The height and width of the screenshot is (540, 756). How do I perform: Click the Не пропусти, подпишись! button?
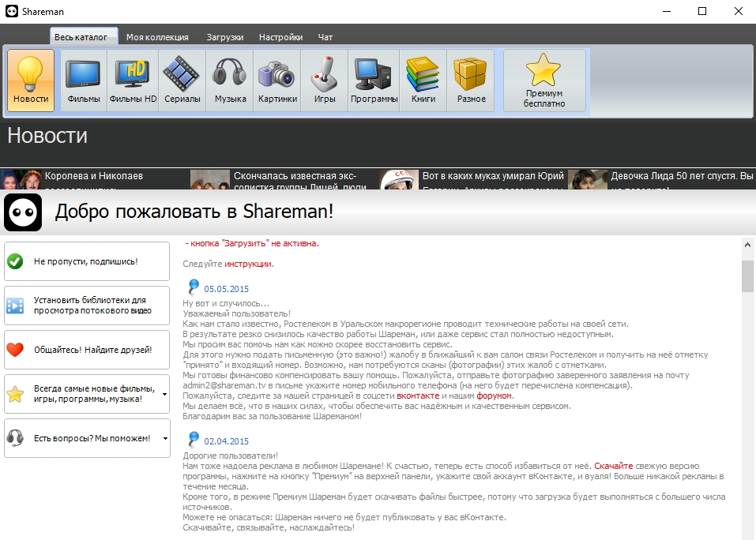click(87, 261)
